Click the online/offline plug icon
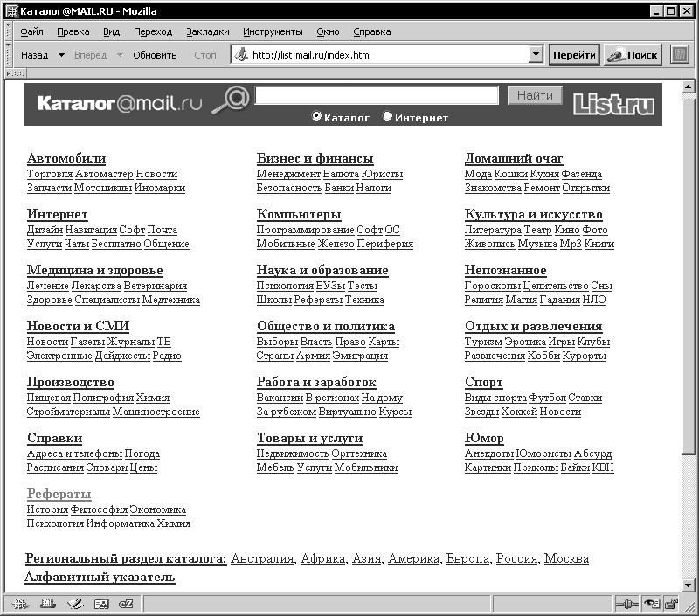This screenshot has width=699, height=616. pyautogui.click(x=626, y=604)
